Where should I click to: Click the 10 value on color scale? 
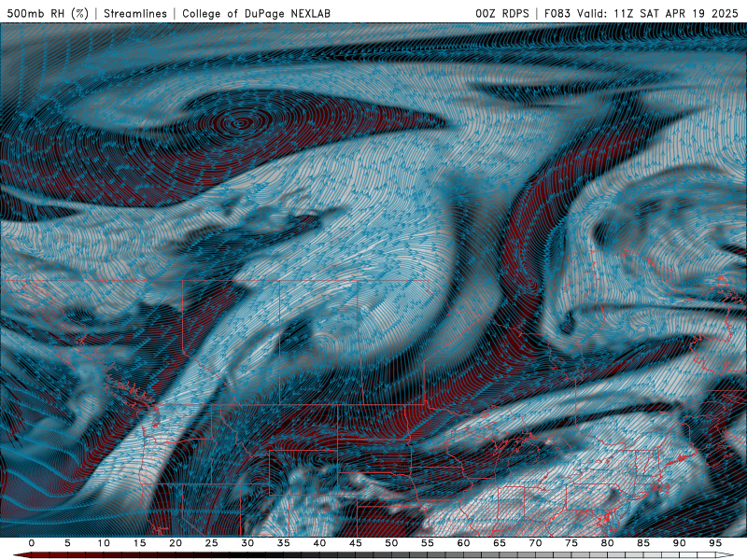coord(104,543)
